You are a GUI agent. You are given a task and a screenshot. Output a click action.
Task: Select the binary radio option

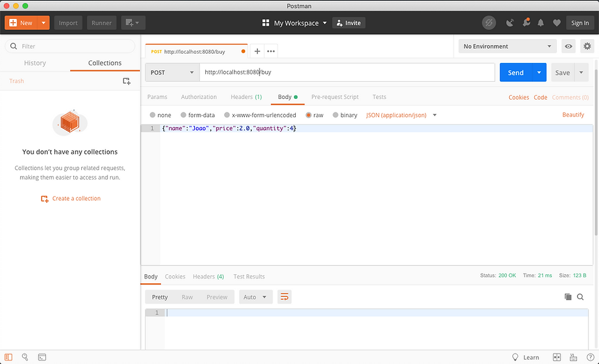coord(336,115)
